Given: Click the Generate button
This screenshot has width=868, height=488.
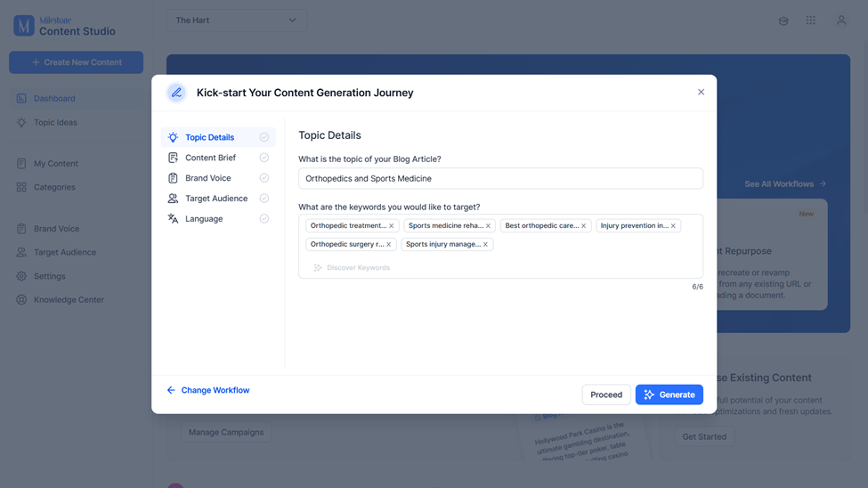Looking at the screenshot, I should [x=669, y=395].
